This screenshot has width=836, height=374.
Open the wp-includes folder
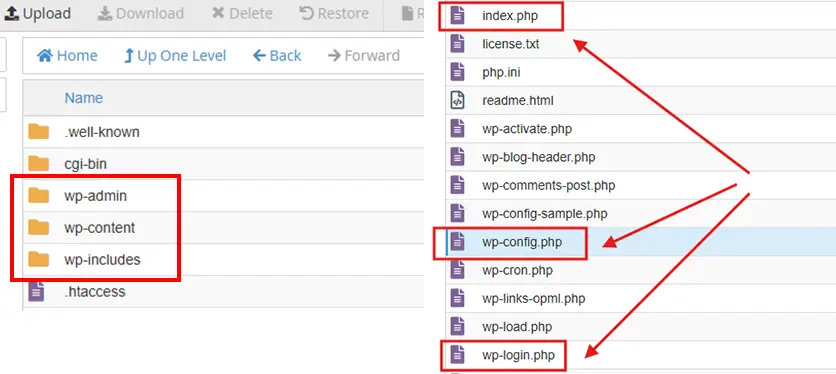pos(102,260)
